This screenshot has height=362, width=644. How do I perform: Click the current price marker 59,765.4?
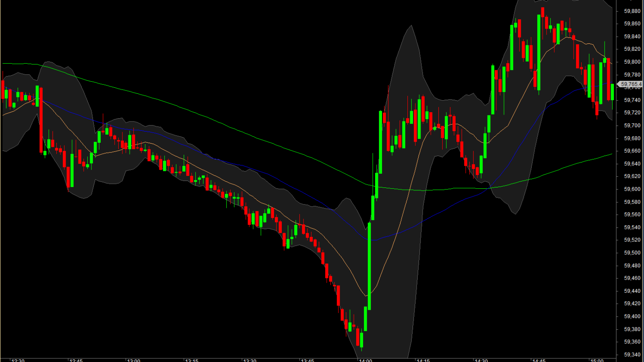[x=631, y=84]
